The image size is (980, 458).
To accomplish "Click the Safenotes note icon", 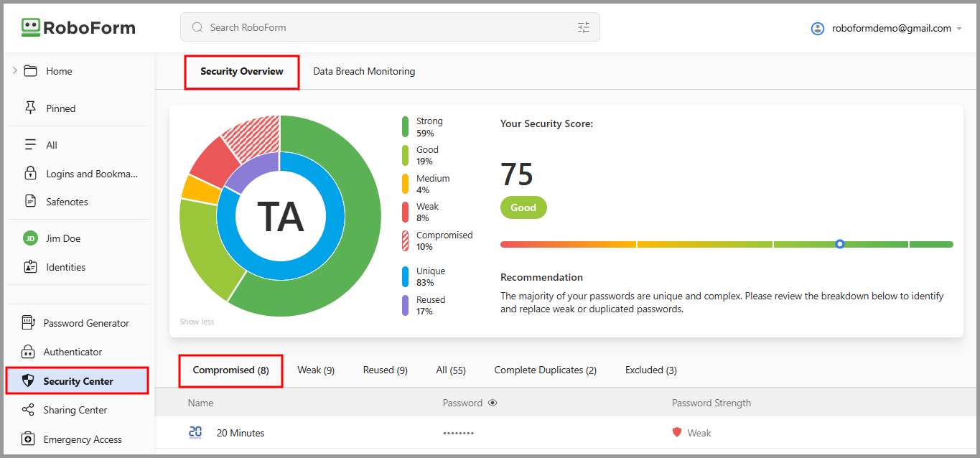I will click(30, 202).
